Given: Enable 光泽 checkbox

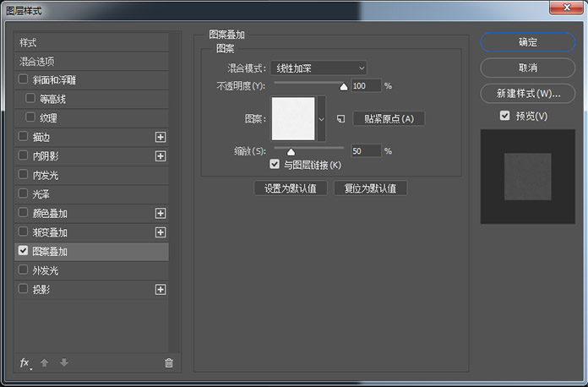Looking at the screenshot, I should point(24,193).
